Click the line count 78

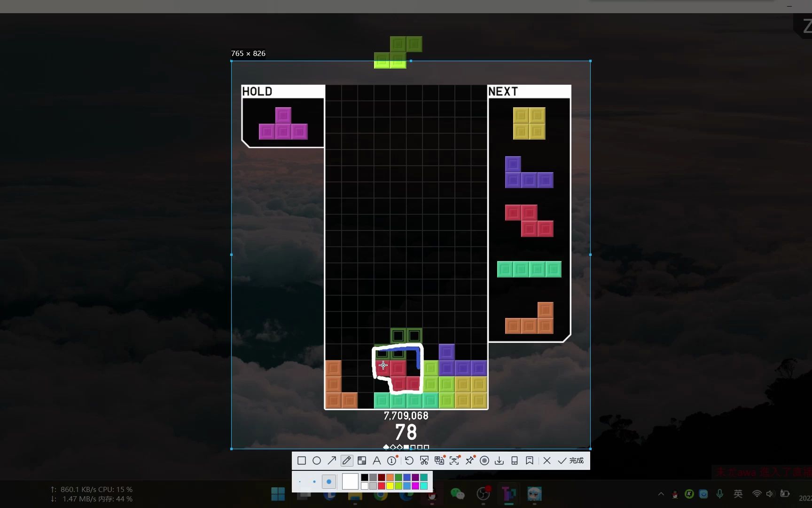406,432
